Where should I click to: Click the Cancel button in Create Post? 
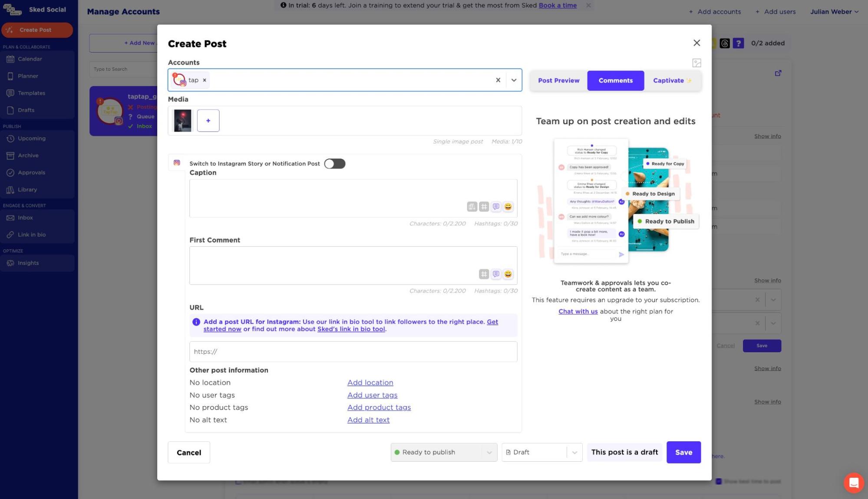[189, 452]
